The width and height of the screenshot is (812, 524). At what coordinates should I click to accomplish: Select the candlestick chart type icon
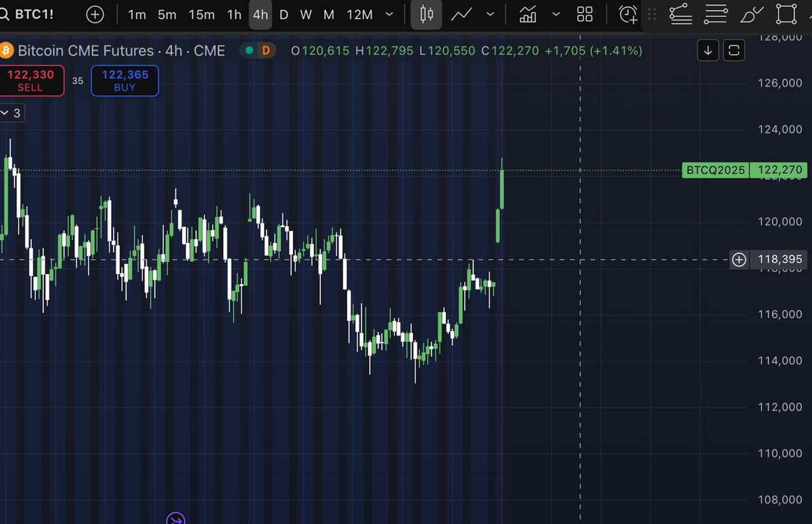click(426, 14)
